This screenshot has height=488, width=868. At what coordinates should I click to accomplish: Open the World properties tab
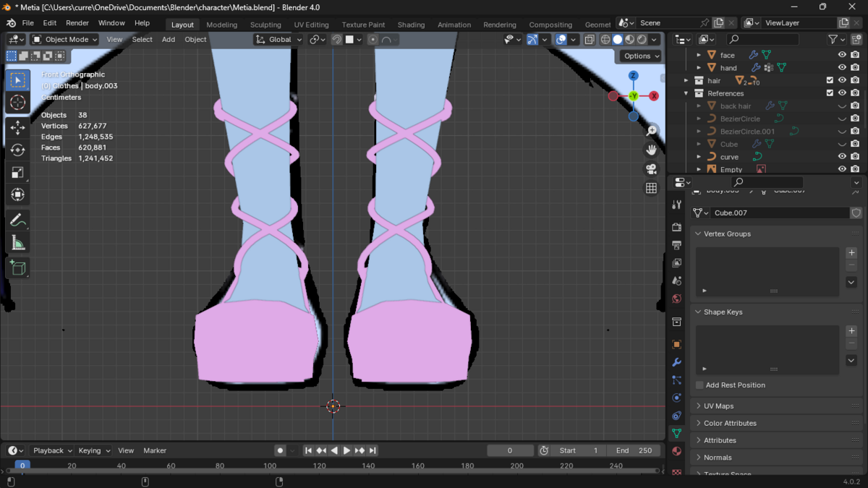click(x=676, y=299)
